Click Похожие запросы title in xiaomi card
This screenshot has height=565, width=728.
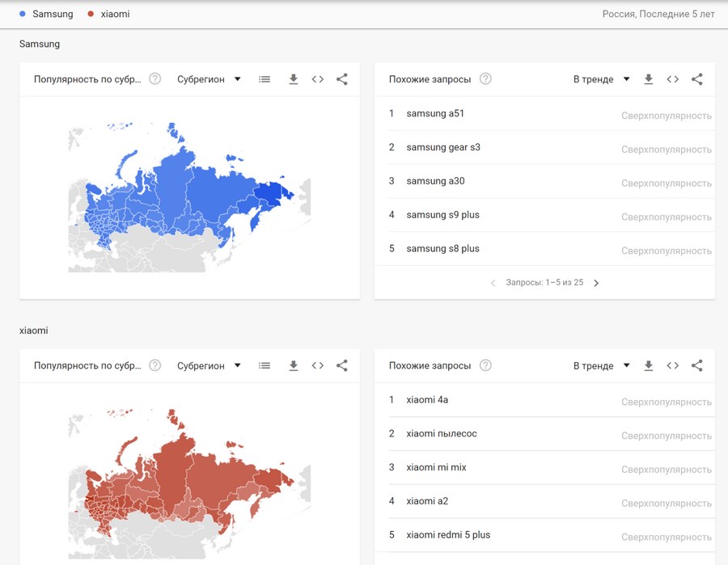coord(430,365)
